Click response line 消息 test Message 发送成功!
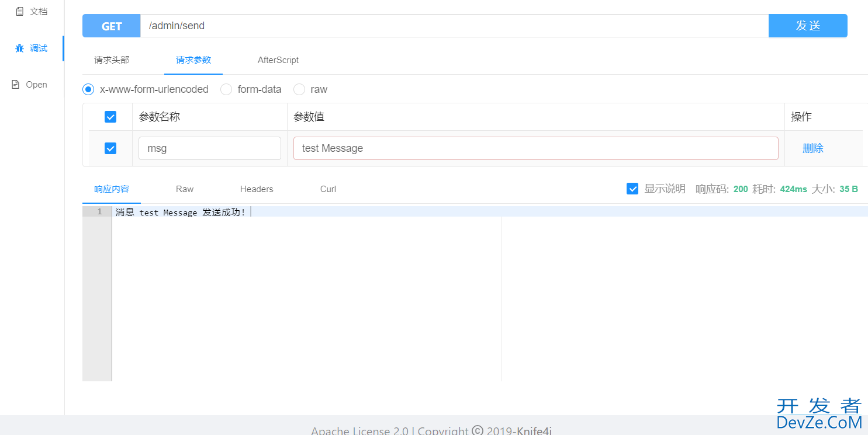This screenshot has height=435, width=868. (181, 212)
